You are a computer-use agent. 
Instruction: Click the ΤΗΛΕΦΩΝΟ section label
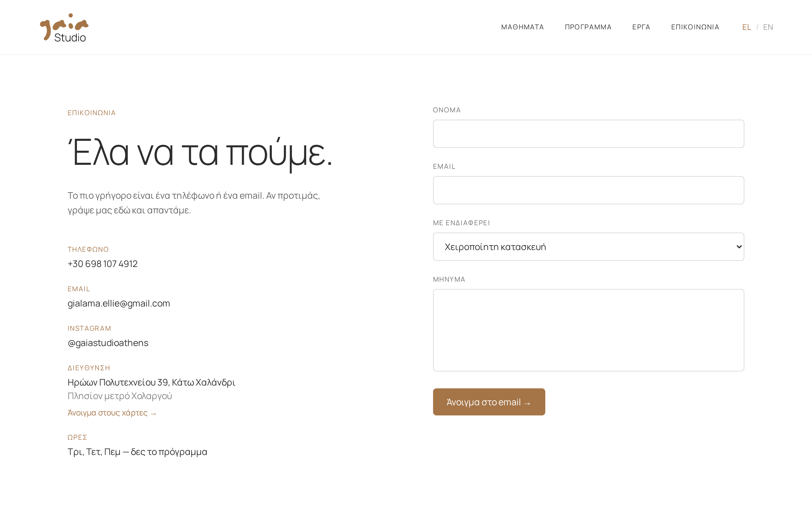point(88,249)
